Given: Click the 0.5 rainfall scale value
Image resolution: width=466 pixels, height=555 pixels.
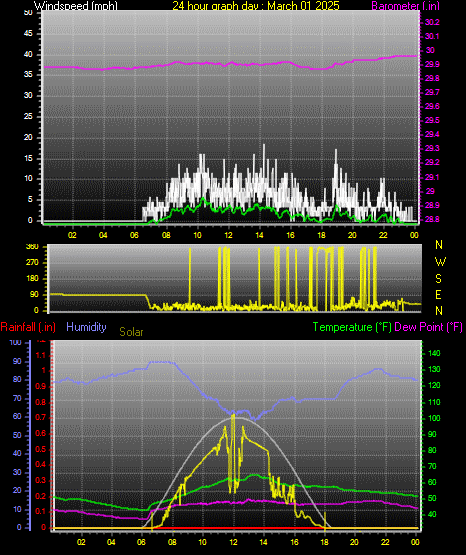Looking at the screenshot, I should click(41, 449).
